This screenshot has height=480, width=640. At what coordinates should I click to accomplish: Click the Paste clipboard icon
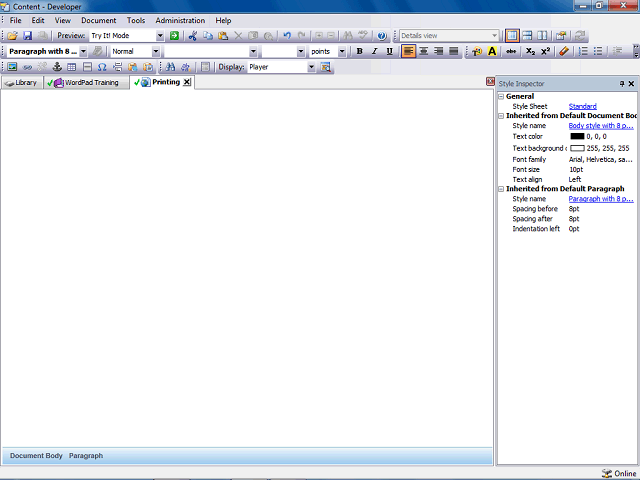click(x=223, y=36)
